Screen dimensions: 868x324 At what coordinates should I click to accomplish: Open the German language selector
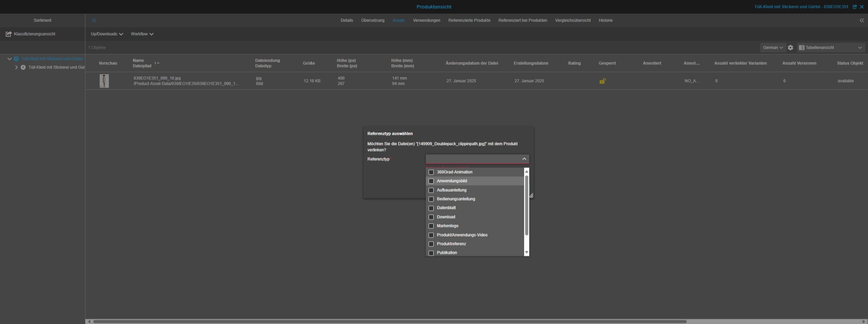click(773, 48)
